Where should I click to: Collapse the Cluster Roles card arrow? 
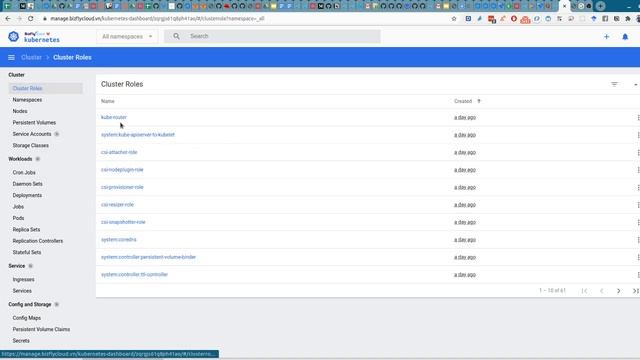(636, 84)
